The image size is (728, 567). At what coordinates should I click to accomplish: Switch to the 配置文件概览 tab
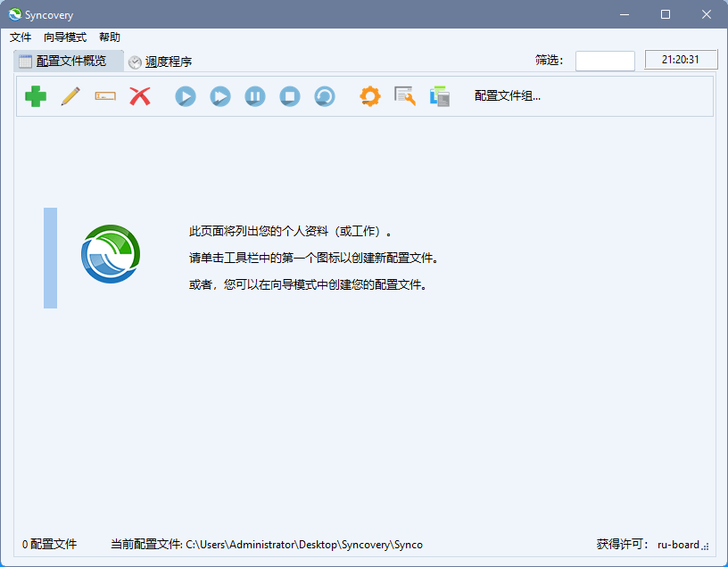[x=69, y=62]
